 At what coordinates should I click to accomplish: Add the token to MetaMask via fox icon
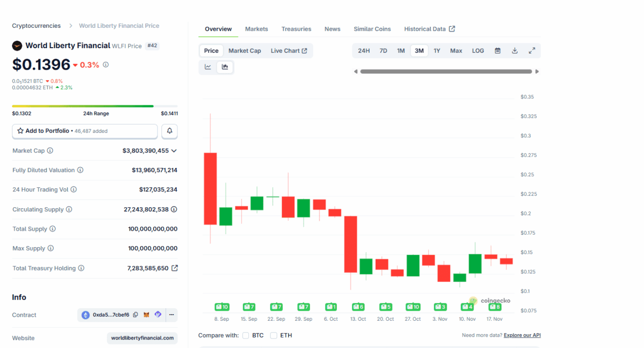[x=147, y=315]
